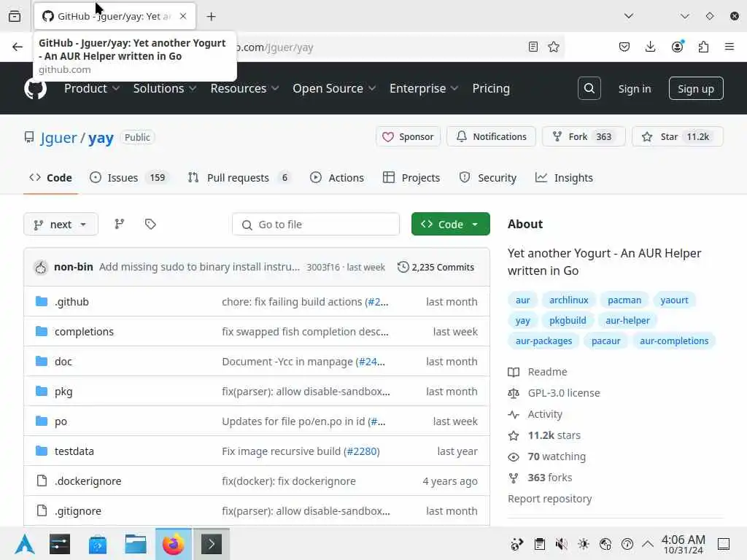The image size is (747, 560).
Task: Open the brightness tray icon
Action: click(x=583, y=544)
